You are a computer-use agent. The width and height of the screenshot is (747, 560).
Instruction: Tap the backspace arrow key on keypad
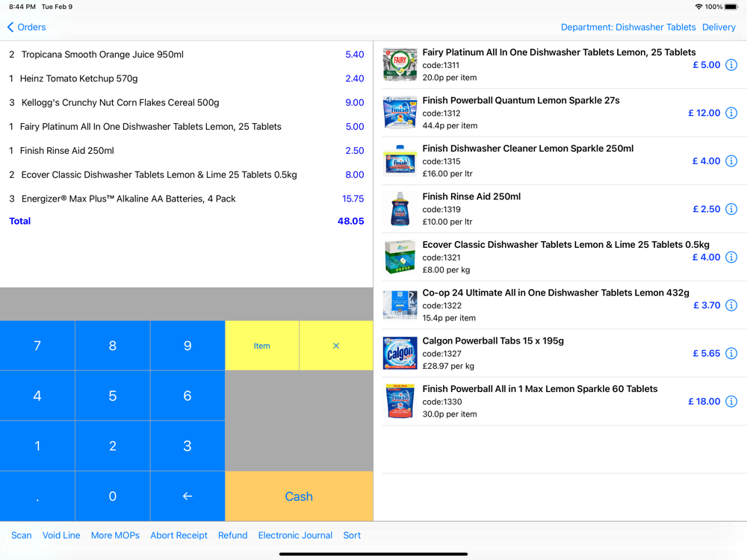(187, 497)
